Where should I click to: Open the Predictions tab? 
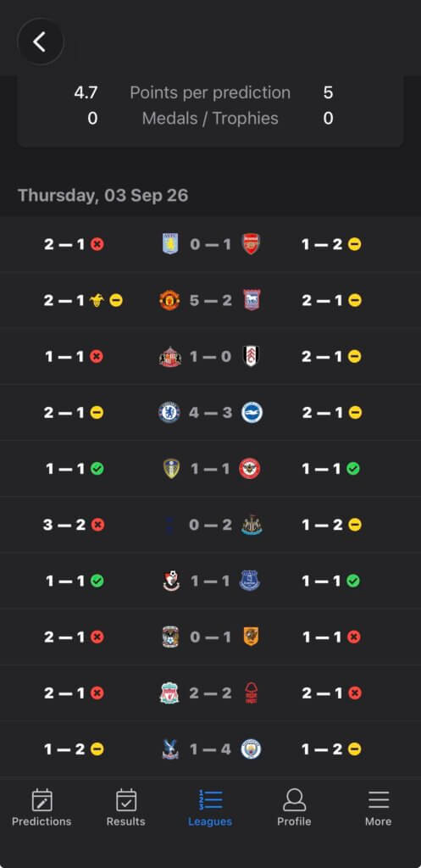pyautogui.click(x=42, y=808)
